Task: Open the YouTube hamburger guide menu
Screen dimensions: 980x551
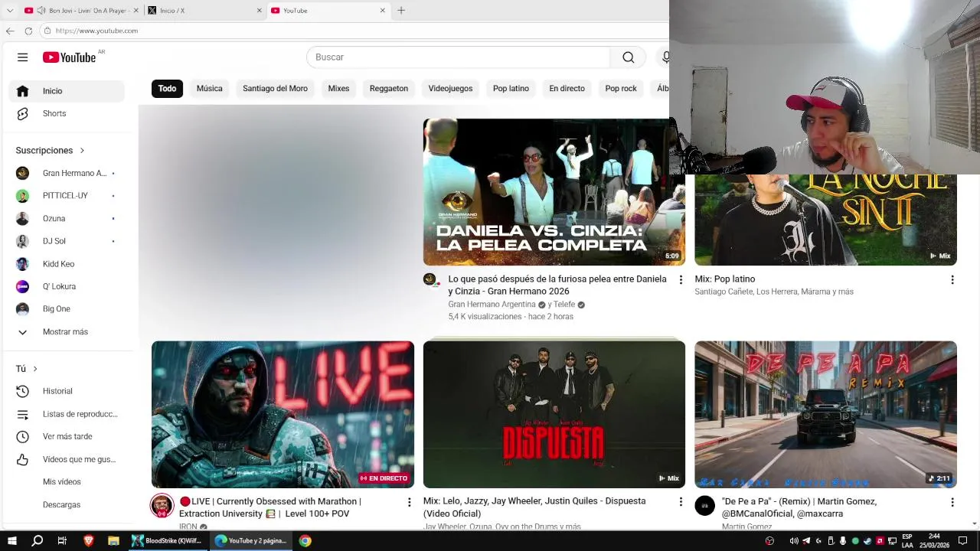Action: click(x=22, y=57)
